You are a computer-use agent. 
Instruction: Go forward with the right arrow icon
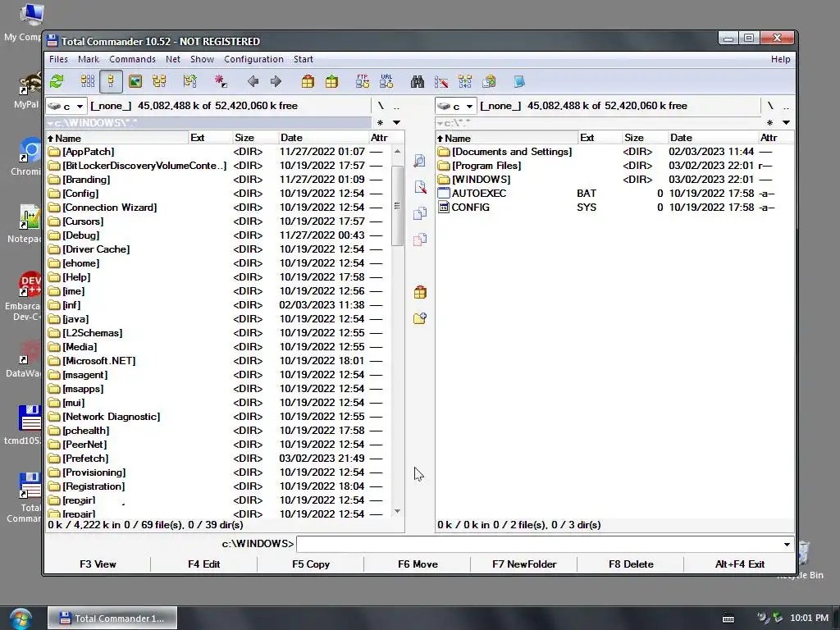pyautogui.click(x=276, y=81)
